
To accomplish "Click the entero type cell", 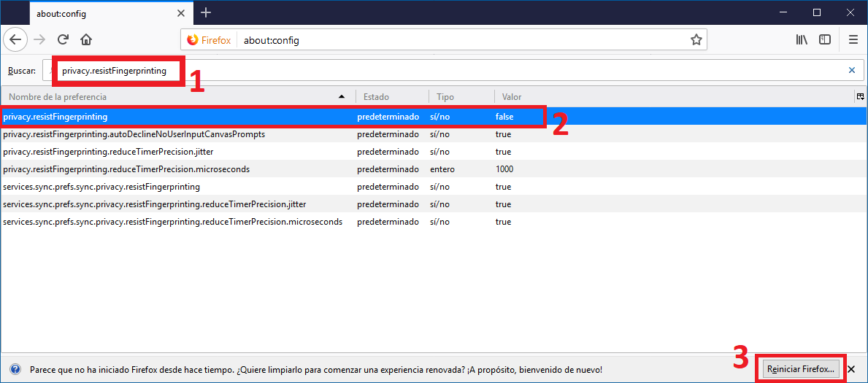I will pyautogui.click(x=442, y=169).
